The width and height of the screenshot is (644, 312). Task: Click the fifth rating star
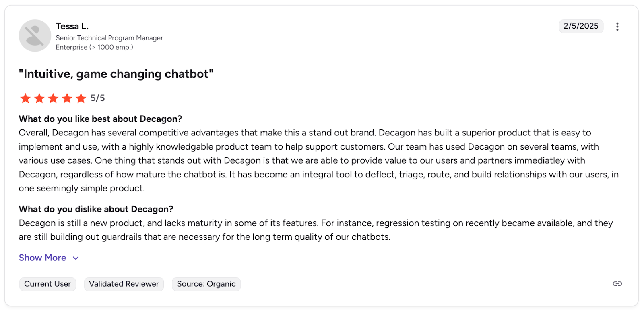point(81,98)
